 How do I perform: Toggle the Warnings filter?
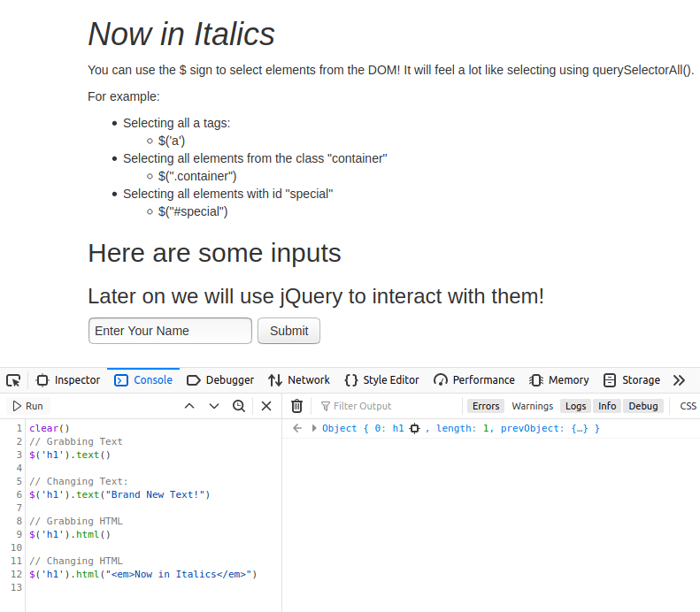coord(532,406)
